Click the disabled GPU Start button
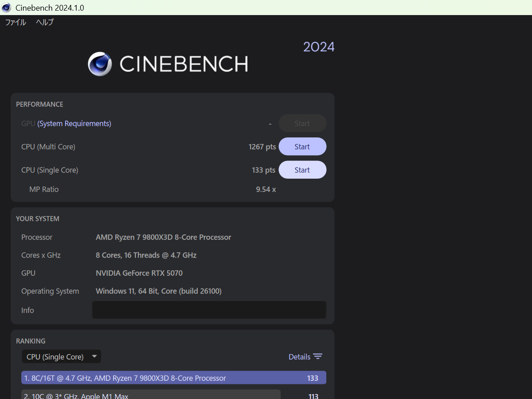 tap(302, 124)
